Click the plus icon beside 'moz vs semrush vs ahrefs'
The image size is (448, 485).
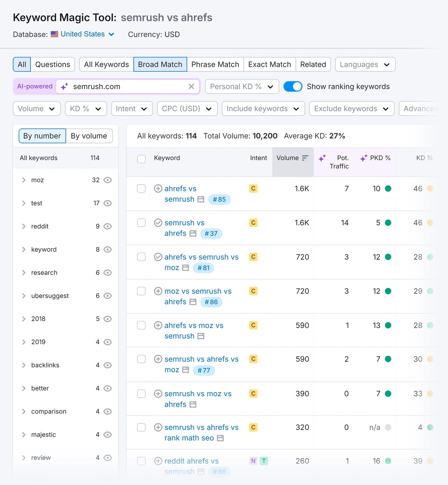[158, 291]
